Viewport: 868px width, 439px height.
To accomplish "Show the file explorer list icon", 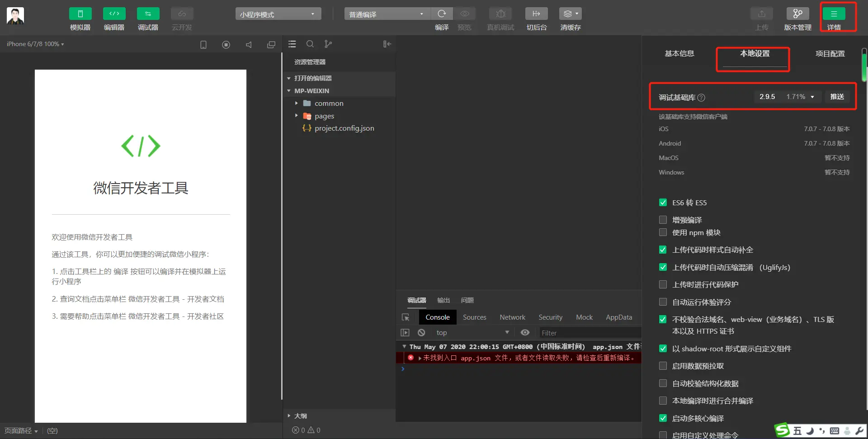I will (x=292, y=44).
